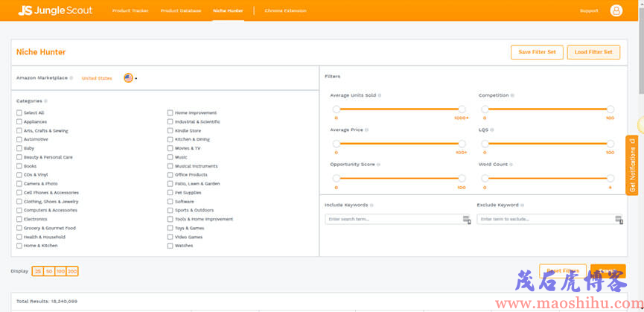
Task: Click info icon next to Competition
Action: point(512,95)
